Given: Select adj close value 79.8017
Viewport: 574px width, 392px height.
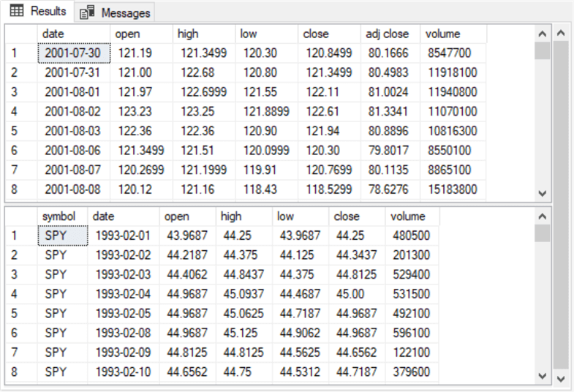Looking at the screenshot, I should 390,151.
